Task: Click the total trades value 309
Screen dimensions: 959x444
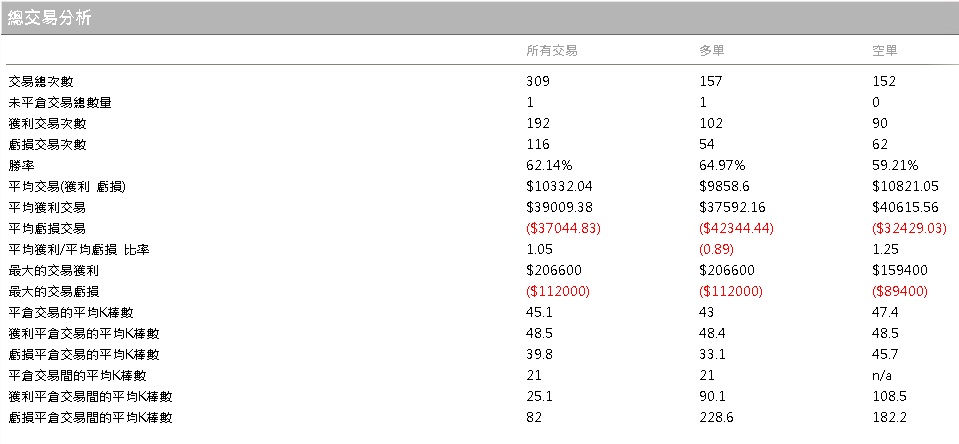Action: click(538, 82)
